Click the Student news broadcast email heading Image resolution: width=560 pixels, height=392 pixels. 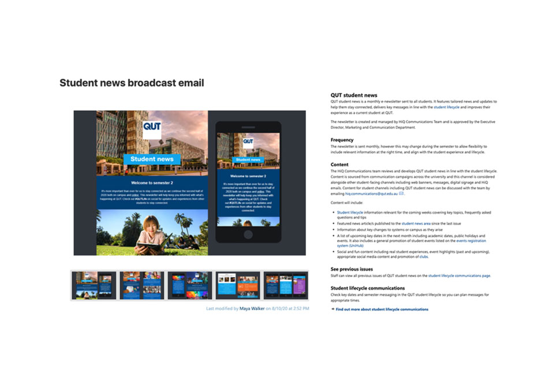tap(132, 83)
